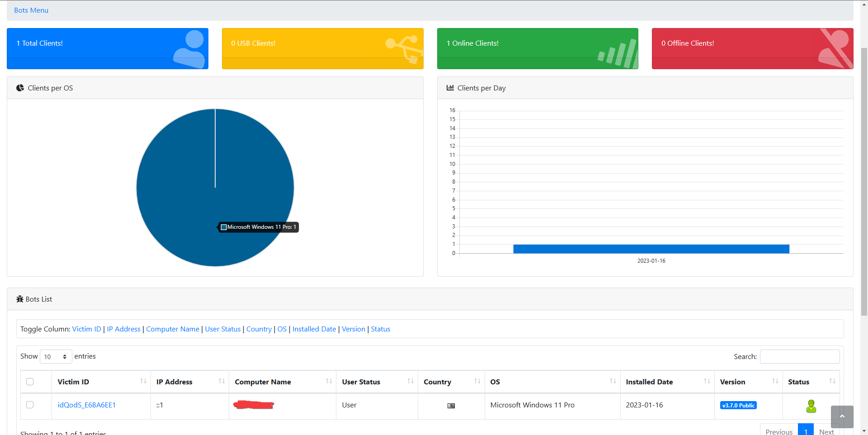Click the Clients per OS panel title
Image resolution: width=868 pixels, height=435 pixels.
point(50,88)
